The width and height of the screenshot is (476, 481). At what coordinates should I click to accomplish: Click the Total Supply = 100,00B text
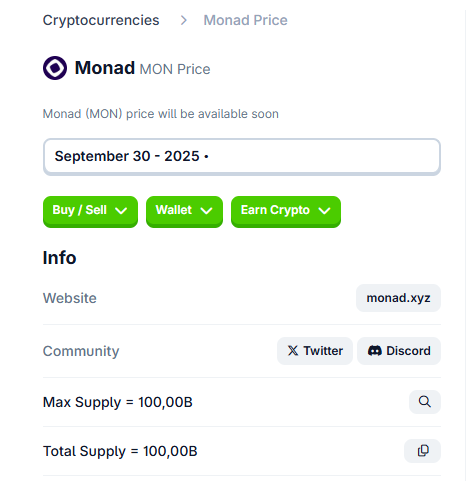[120, 451]
